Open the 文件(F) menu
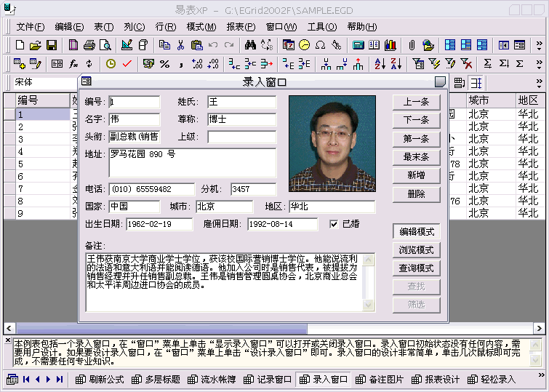The height and width of the screenshot is (392, 549). point(31,27)
